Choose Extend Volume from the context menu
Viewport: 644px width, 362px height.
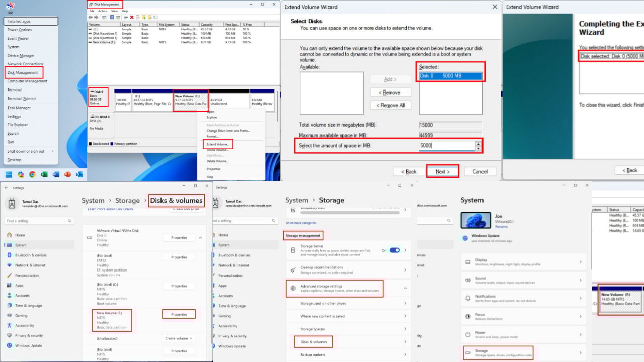(218, 144)
